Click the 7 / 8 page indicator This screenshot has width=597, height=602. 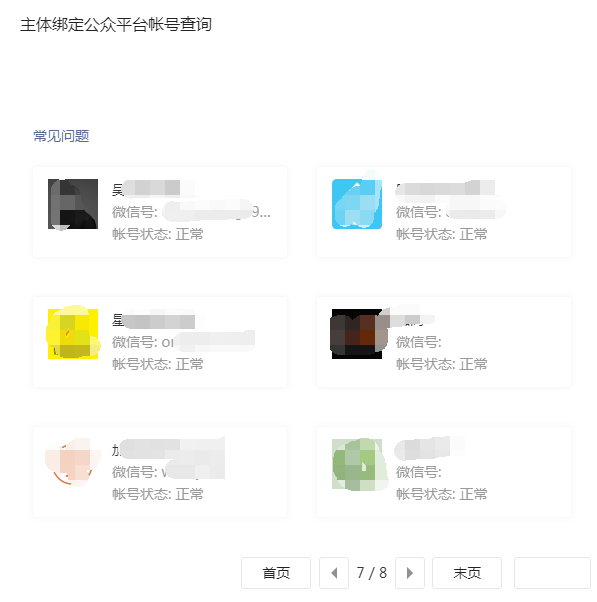coord(372,573)
